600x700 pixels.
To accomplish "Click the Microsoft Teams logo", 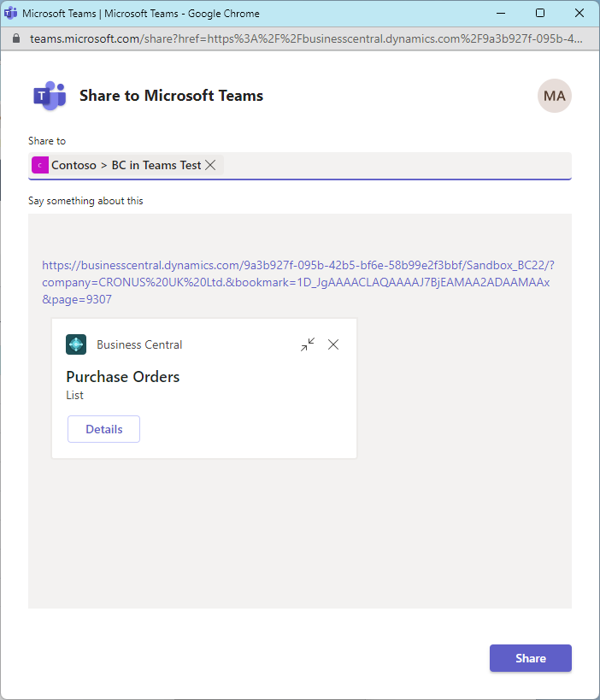I will [50, 96].
